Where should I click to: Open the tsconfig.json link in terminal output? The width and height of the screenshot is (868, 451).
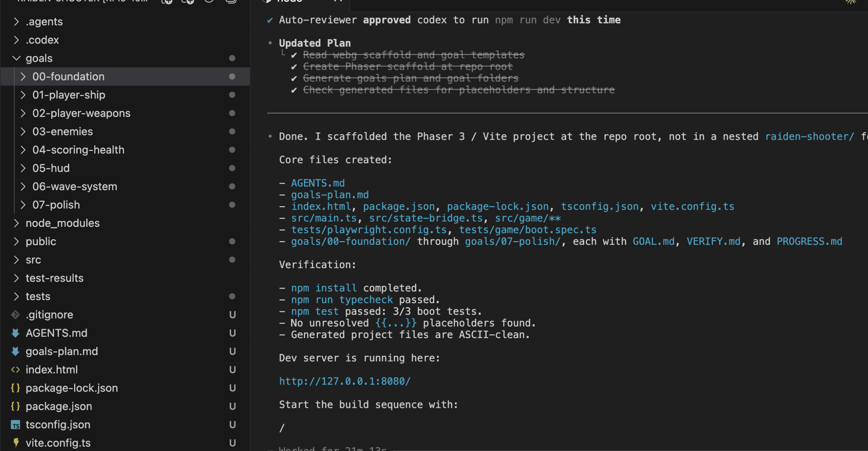click(x=600, y=207)
